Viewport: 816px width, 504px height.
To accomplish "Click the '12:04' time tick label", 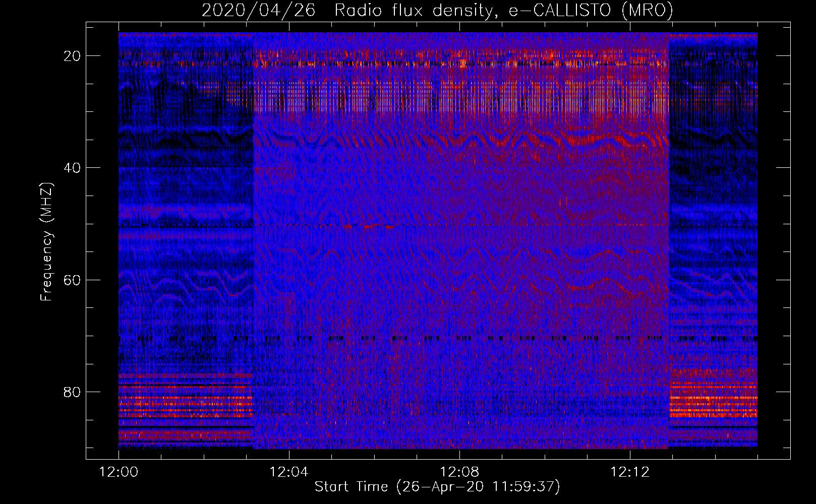I will 289,472.
